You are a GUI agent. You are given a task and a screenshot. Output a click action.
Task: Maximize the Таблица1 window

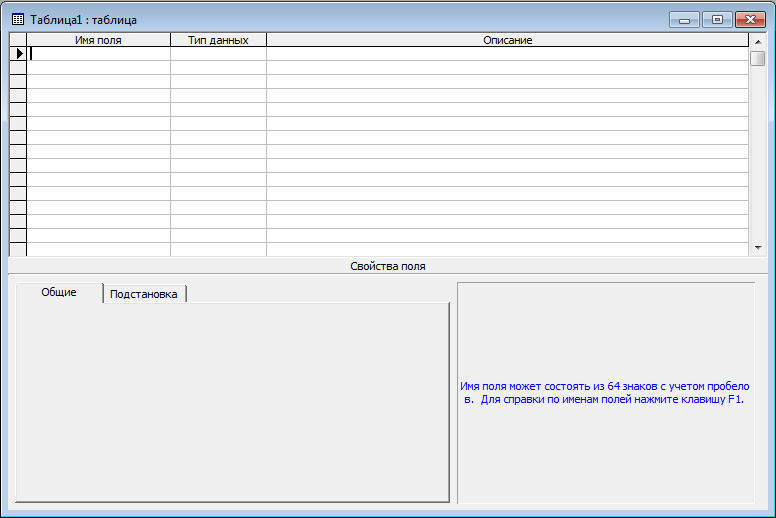pyautogui.click(x=717, y=20)
